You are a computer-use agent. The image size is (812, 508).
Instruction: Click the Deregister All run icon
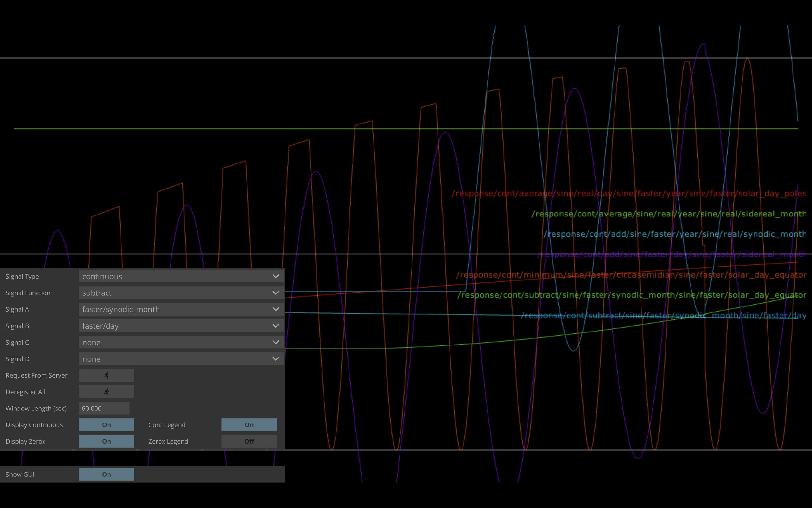[x=107, y=392]
